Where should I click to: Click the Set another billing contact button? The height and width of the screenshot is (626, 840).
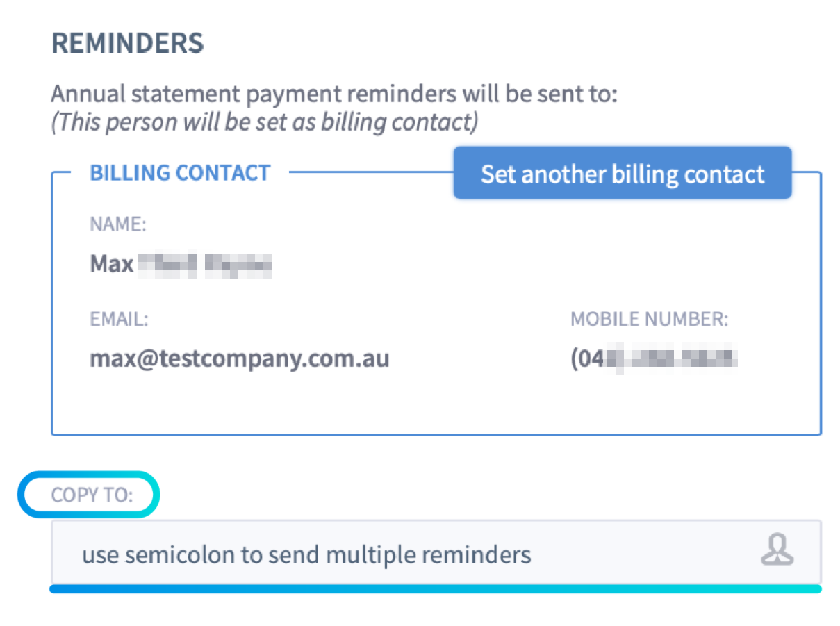coord(622,174)
